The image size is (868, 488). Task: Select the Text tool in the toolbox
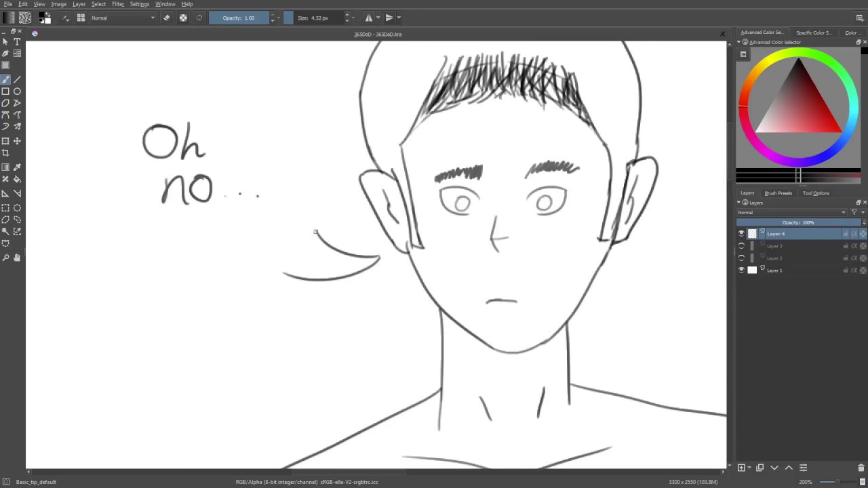coord(17,42)
